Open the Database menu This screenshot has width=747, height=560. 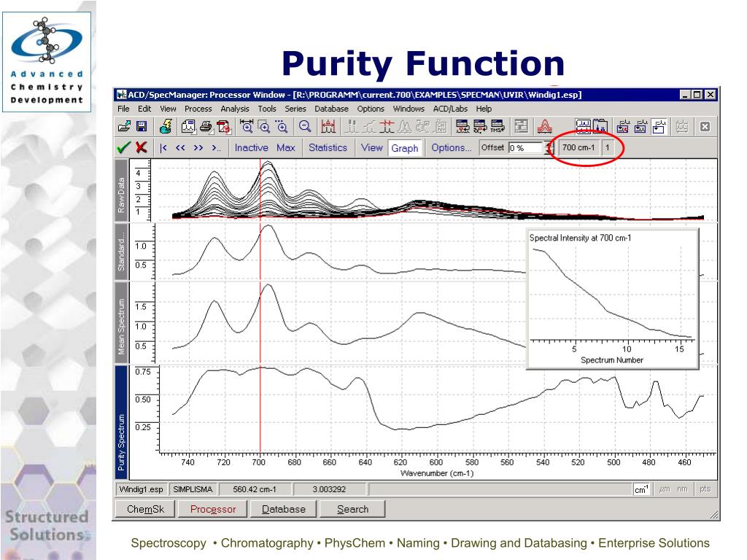point(331,109)
